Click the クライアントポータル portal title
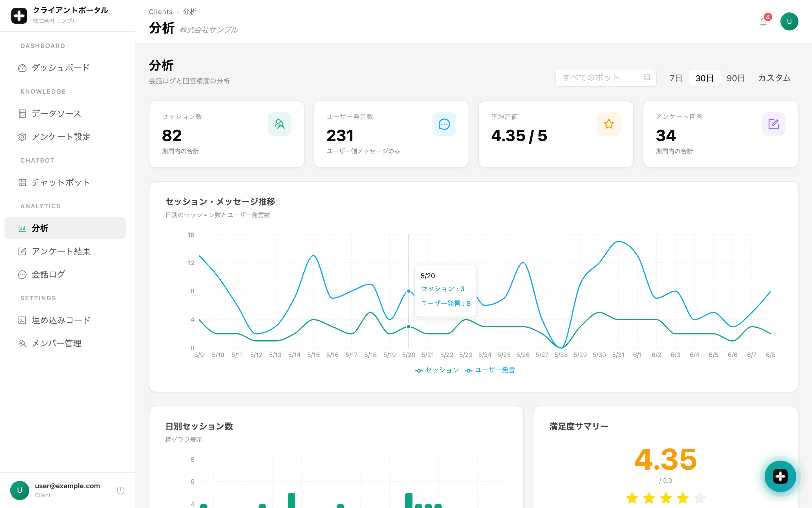Image resolution: width=812 pixels, height=508 pixels. point(70,10)
